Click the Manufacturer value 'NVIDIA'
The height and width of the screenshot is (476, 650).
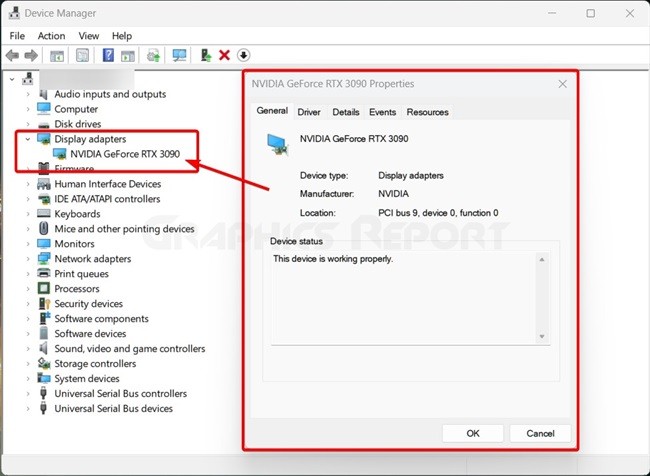pos(393,194)
